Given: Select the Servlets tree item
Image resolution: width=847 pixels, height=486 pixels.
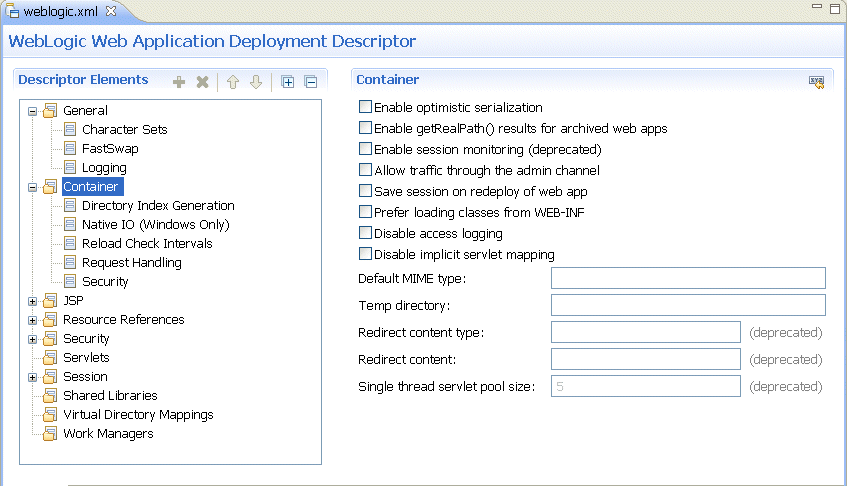Looking at the screenshot, I should tap(86, 357).
